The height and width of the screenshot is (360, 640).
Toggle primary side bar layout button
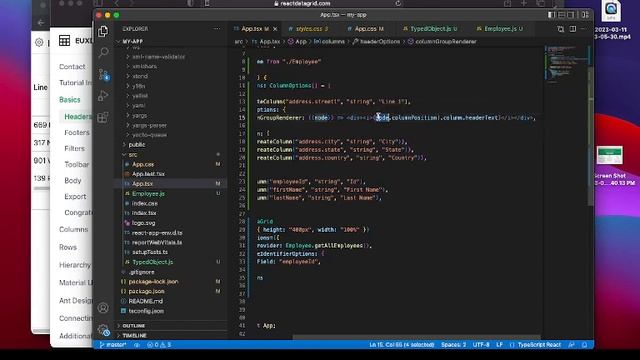tap(552, 15)
